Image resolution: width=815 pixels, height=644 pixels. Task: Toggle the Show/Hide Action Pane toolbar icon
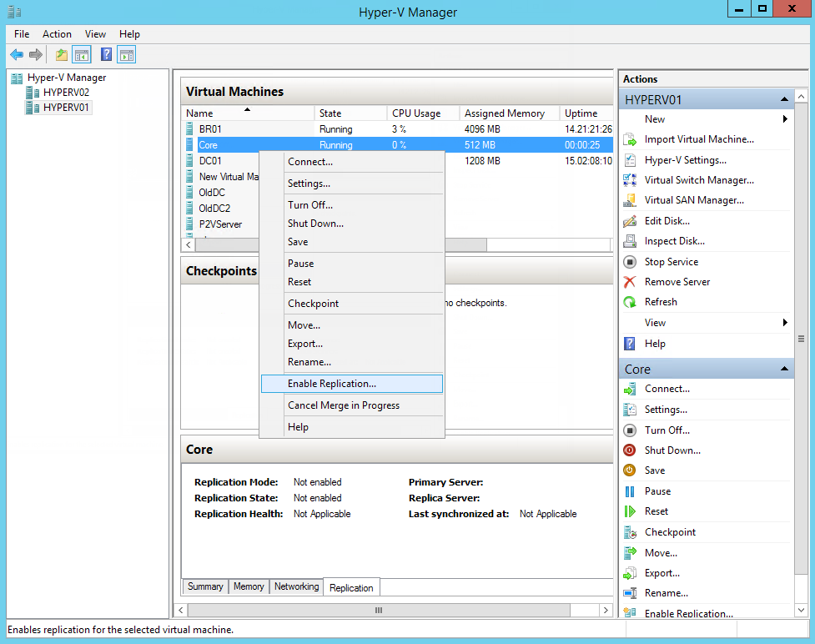point(126,54)
